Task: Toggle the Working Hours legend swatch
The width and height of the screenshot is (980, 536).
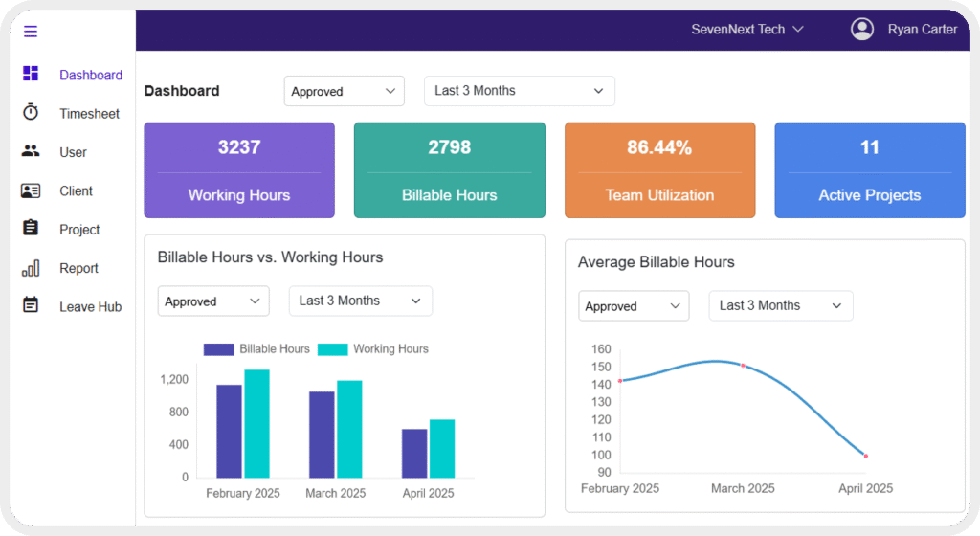Action: coord(332,349)
